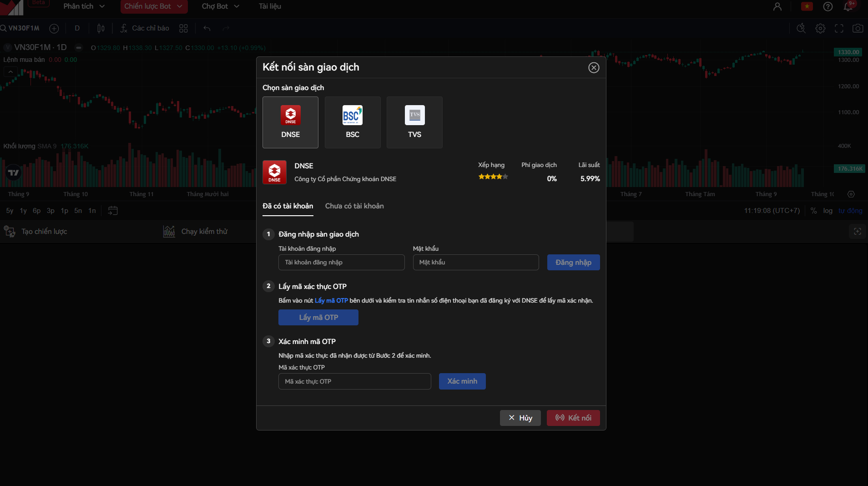Select the 3p date range
Image resolution: width=868 pixels, height=486 pixels.
click(50, 211)
